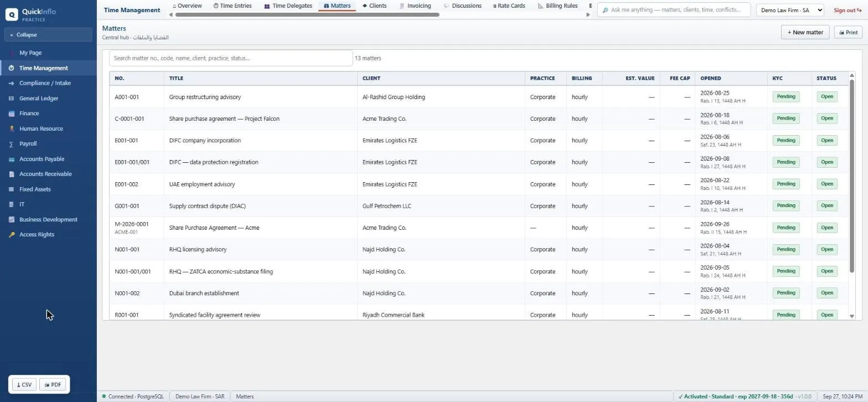868x402 pixels.
Task: Click the Compliance / Intake arrow icon
Action: pos(12,83)
